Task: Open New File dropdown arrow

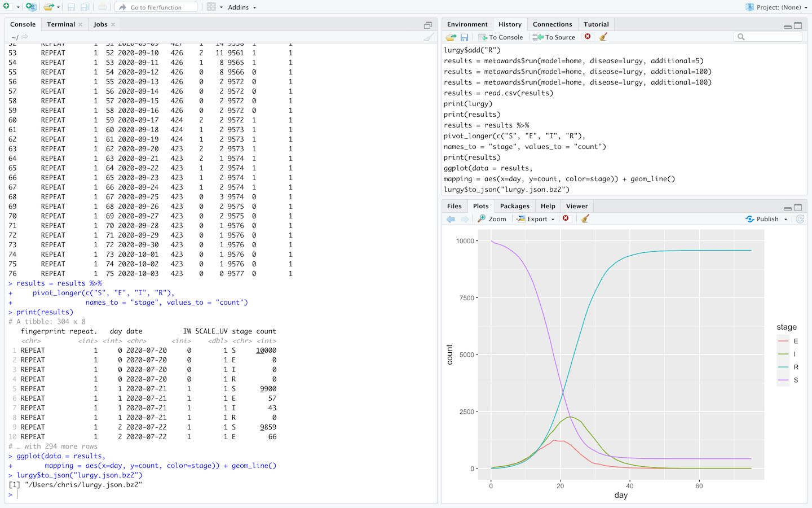Action: click(18, 7)
